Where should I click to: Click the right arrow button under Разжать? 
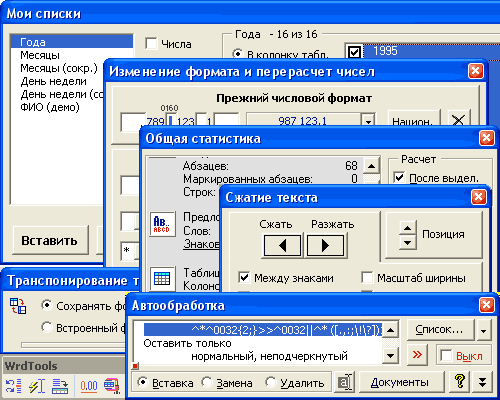pyautogui.click(x=325, y=246)
